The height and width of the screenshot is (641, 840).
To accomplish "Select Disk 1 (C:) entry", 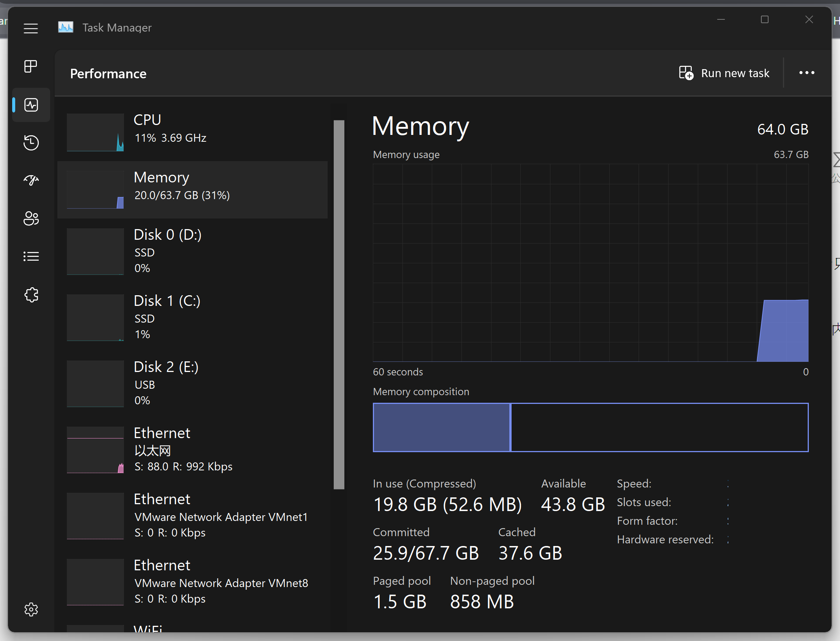I will pos(192,317).
